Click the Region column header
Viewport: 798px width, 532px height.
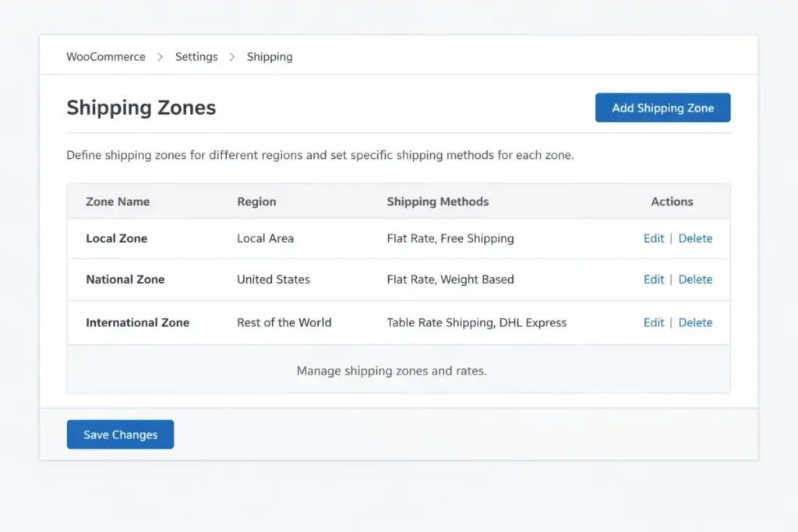click(256, 202)
